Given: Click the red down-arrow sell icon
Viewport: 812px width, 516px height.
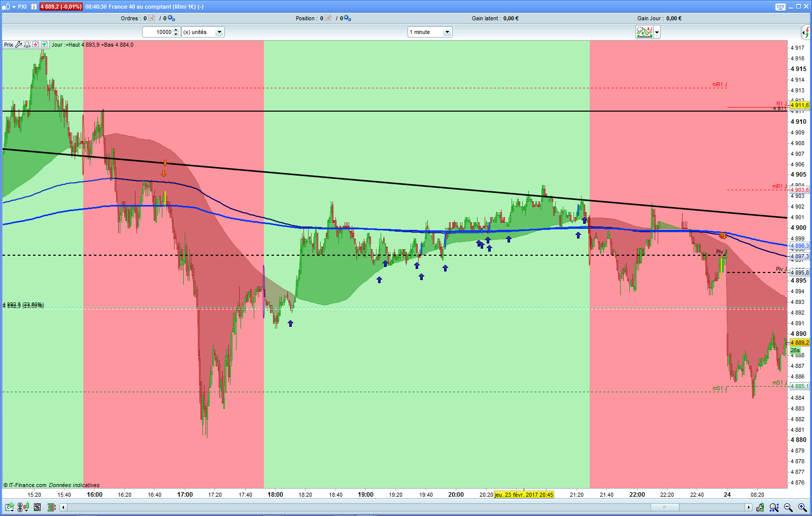Looking at the screenshot, I should (36, 45).
